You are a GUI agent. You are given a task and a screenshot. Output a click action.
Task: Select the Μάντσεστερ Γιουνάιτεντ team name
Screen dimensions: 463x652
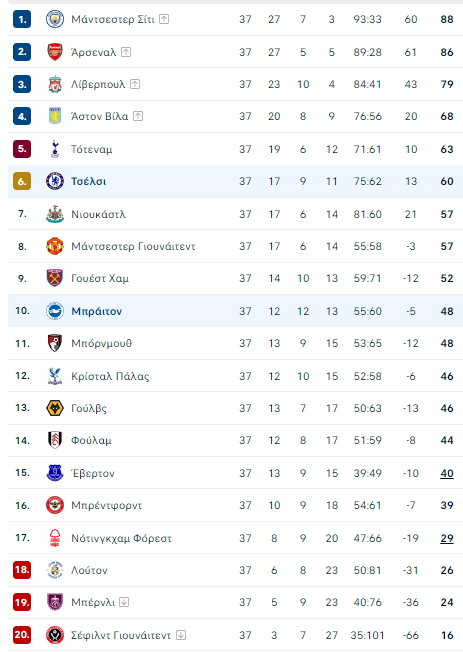pos(133,247)
